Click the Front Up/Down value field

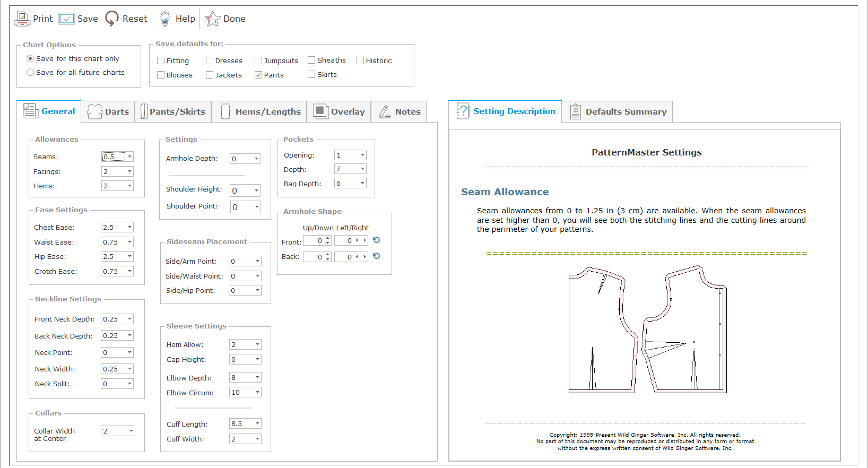click(314, 240)
